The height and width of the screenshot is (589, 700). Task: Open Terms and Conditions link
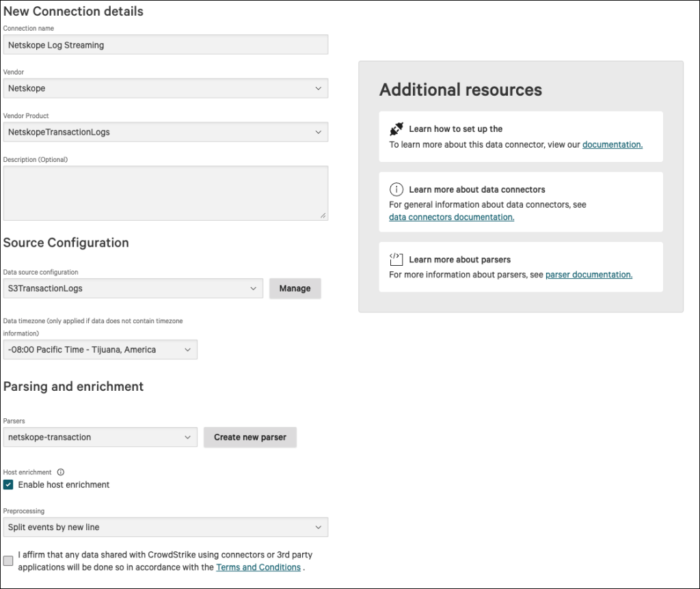258,567
